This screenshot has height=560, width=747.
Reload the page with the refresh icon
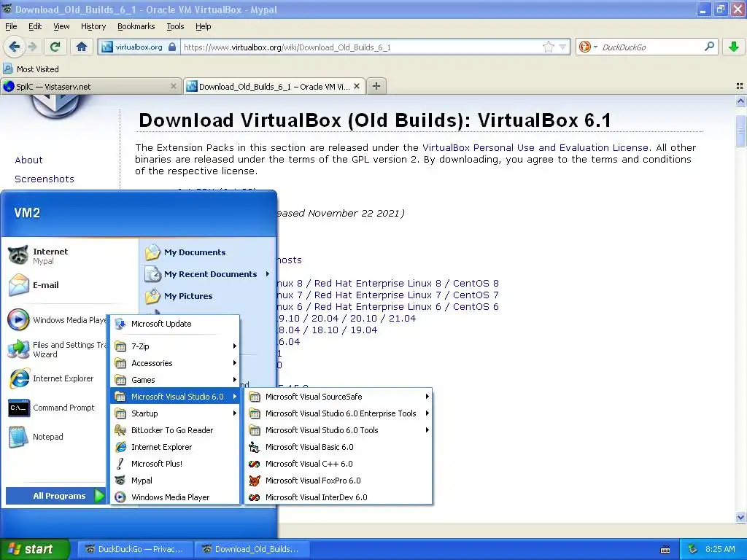pyautogui.click(x=55, y=47)
